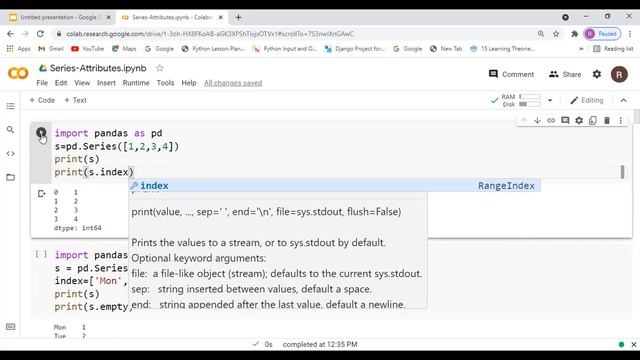The width and height of the screenshot is (640, 360).
Task: Open browser zoom icon in address bar
Action: tap(541, 34)
